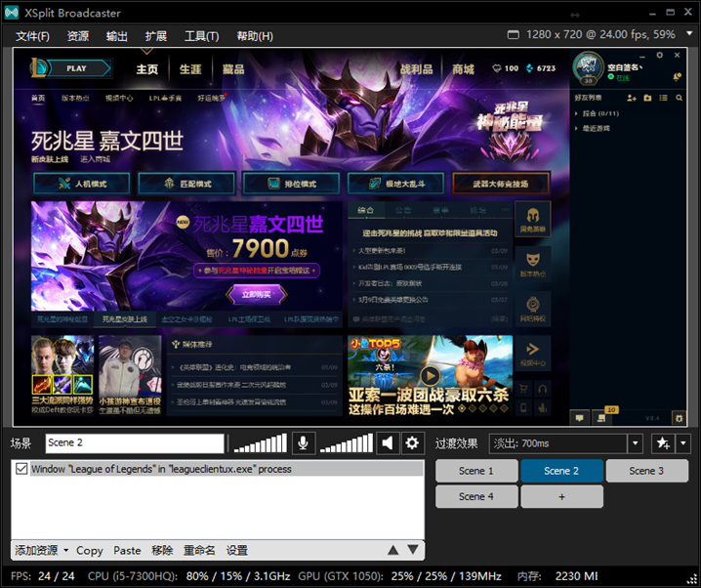Viewport: 701px width, 588px height.
Task: Expand the 综合 (0/11) friends group
Action: point(598,113)
